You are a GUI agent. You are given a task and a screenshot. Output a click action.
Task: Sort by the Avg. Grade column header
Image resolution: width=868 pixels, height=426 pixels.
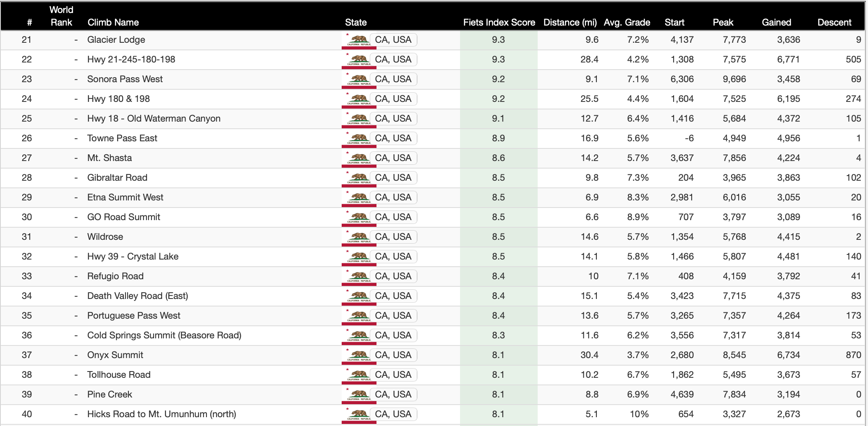(627, 23)
